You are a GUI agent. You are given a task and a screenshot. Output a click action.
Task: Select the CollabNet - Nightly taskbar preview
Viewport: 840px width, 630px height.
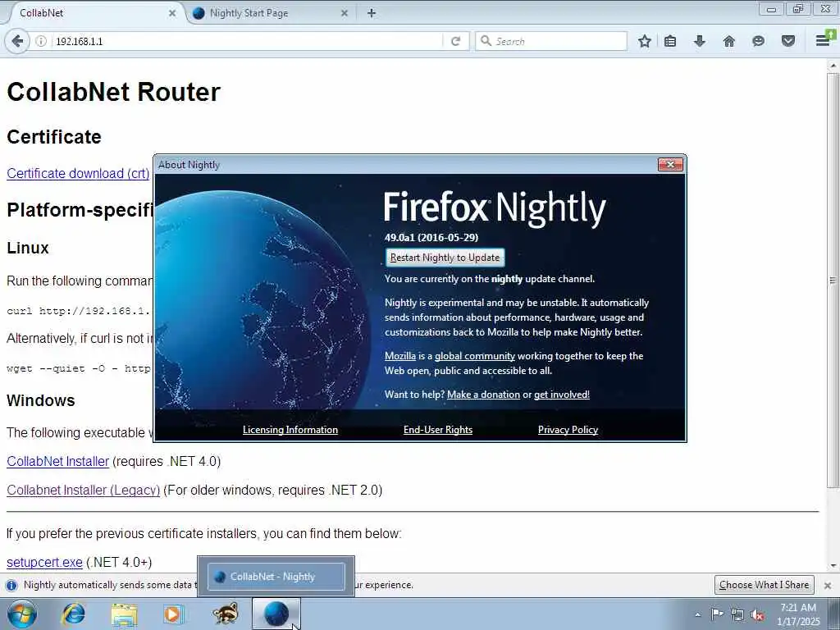[276, 577]
